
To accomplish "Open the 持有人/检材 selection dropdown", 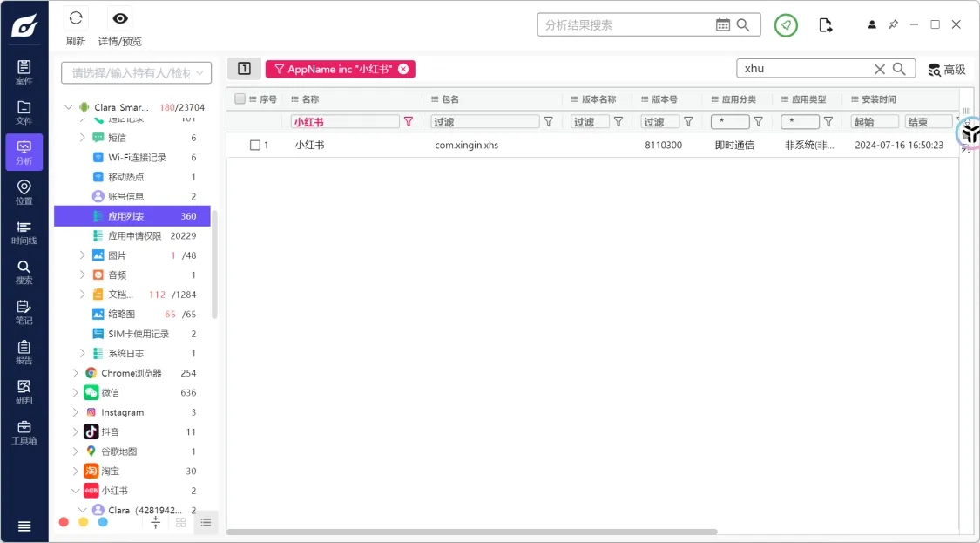I will (136, 73).
